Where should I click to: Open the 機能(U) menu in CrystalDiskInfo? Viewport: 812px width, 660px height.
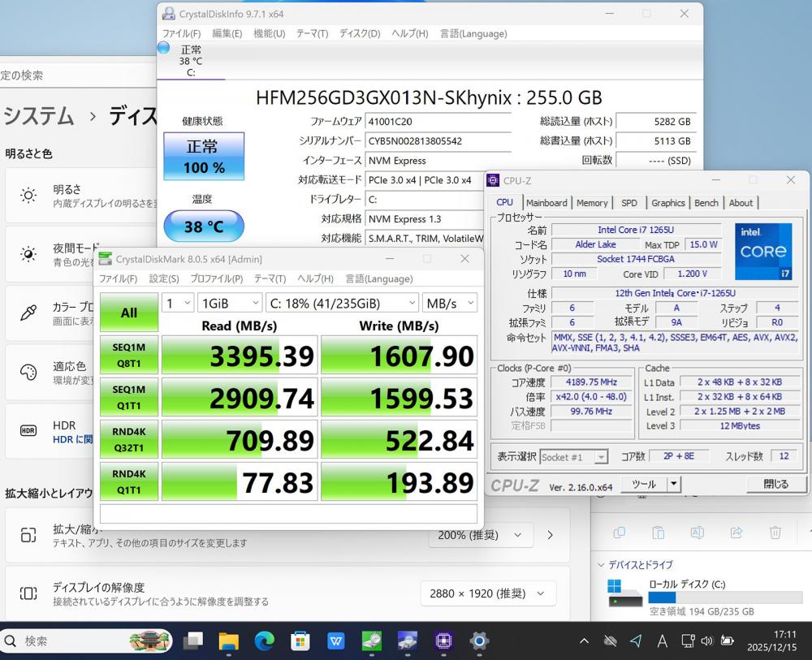[269, 33]
